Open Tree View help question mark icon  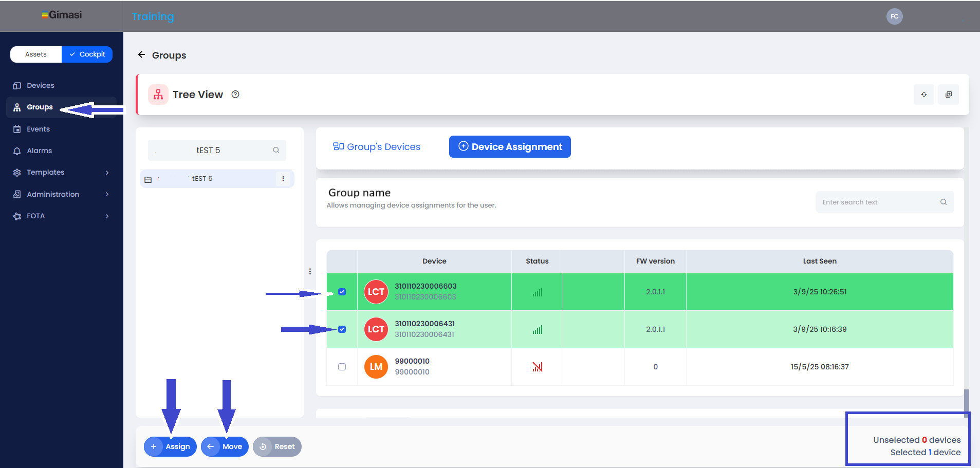pyautogui.click(x=235, y=95)
